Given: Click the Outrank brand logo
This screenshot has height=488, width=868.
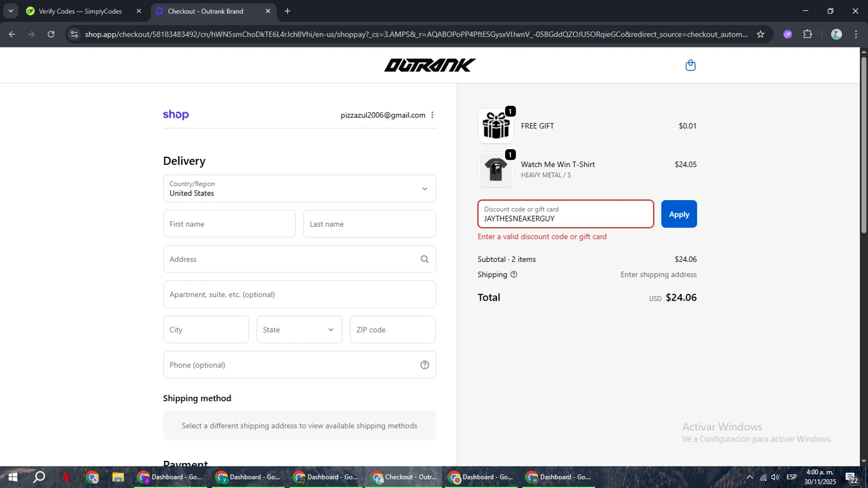Looking at the screenshot, I should [430, 65].
